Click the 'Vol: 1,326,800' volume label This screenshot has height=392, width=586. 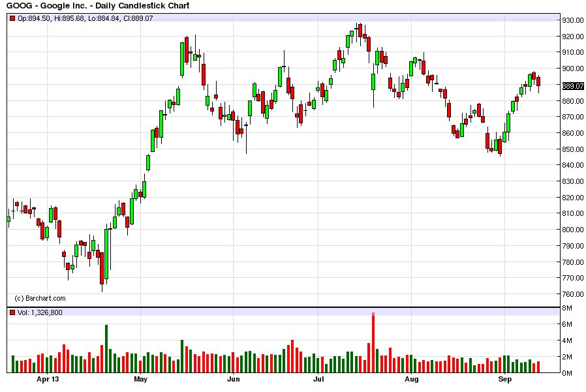[x=40, y=312]
